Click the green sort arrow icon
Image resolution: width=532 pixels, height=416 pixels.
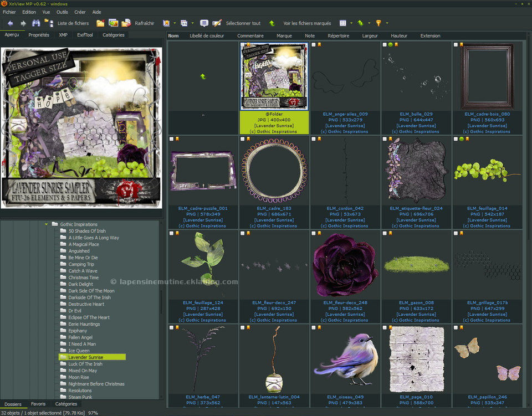click(360, 23)
